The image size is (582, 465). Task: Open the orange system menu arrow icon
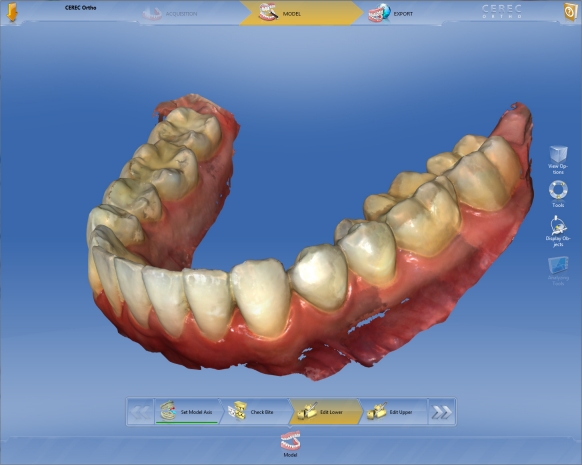[x=12, y=12]
